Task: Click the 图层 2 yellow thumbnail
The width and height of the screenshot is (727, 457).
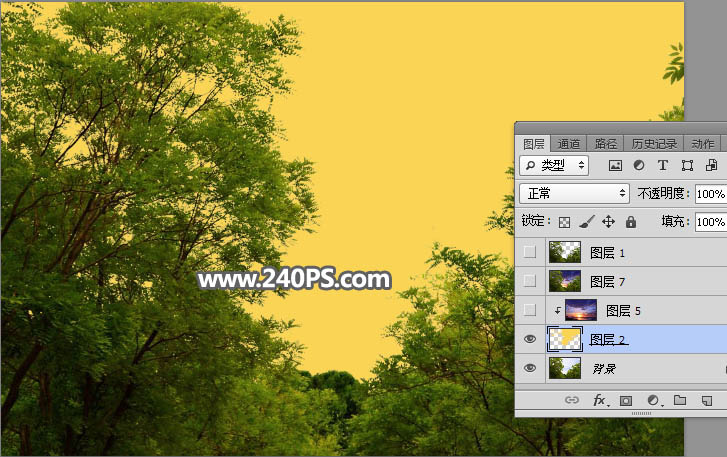Action: click(565, 339)
